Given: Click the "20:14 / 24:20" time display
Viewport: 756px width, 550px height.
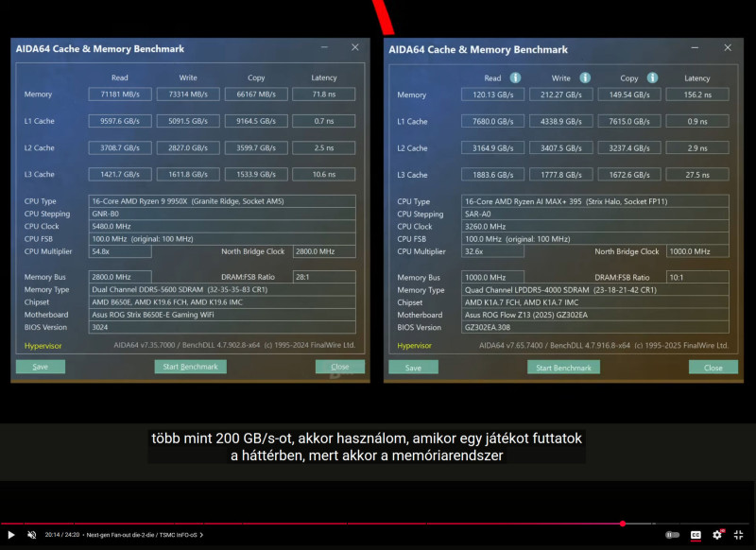Looking at the screenshot, I should tap(62, 535).
